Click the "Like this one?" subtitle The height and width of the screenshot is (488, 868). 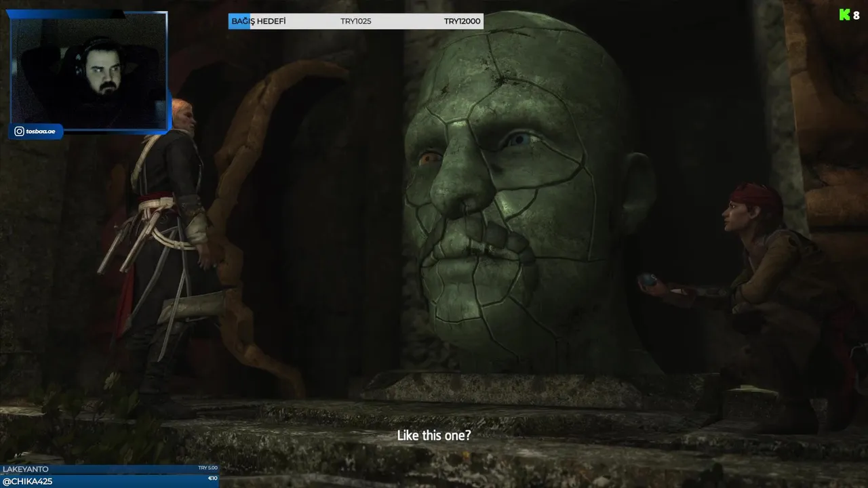point(434,436)
